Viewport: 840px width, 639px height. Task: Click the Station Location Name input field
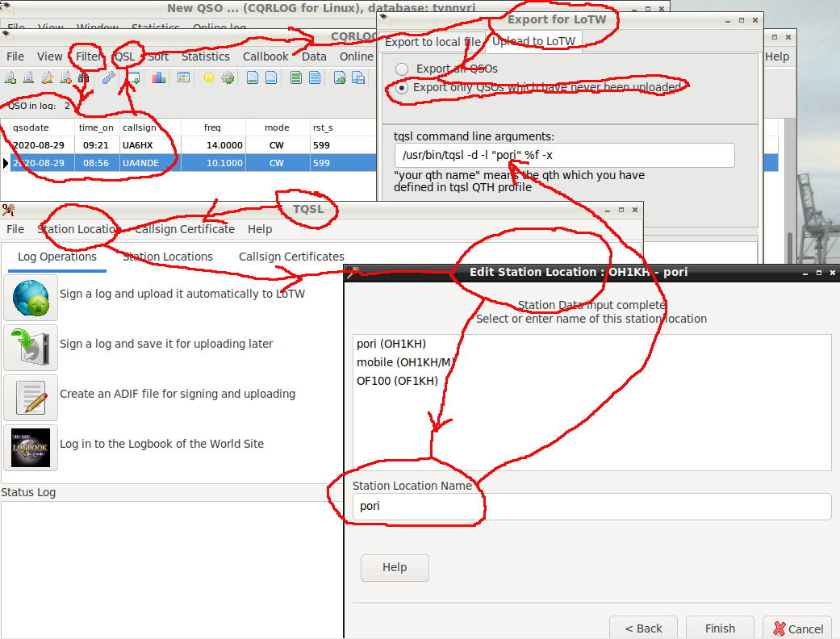[592, 506]
